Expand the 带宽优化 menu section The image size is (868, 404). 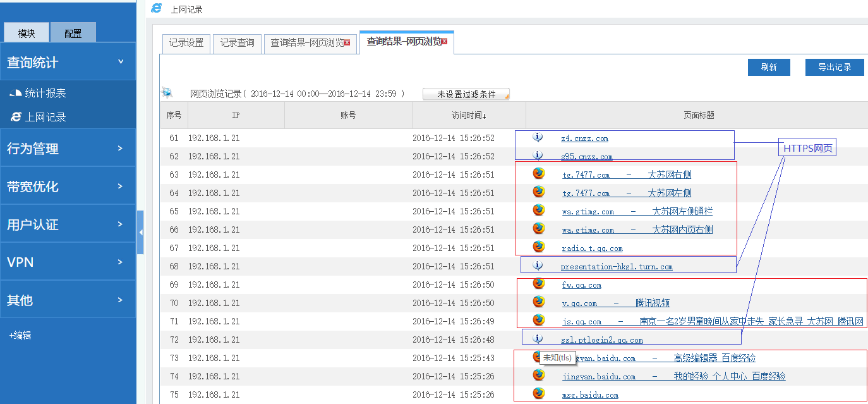click(68, 187)
